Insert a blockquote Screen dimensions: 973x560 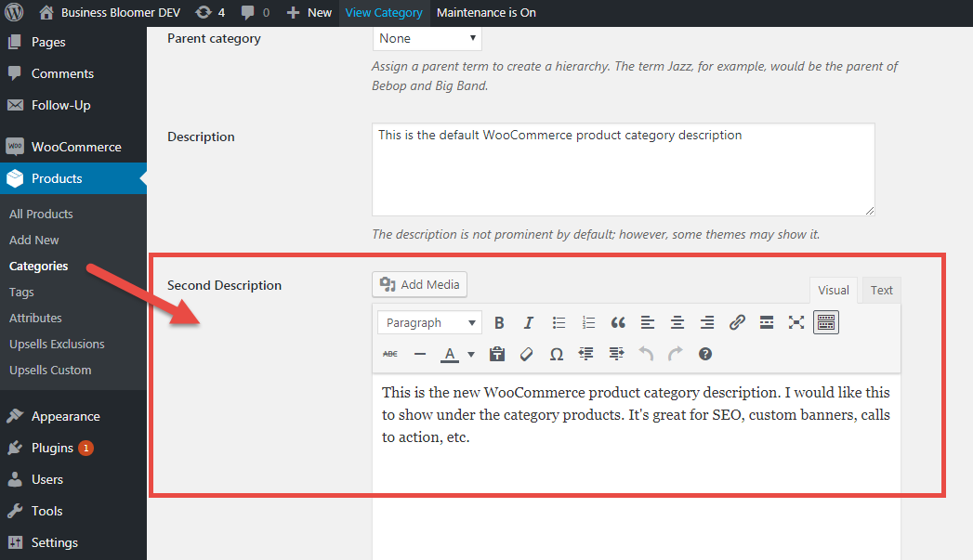point(618,323)
